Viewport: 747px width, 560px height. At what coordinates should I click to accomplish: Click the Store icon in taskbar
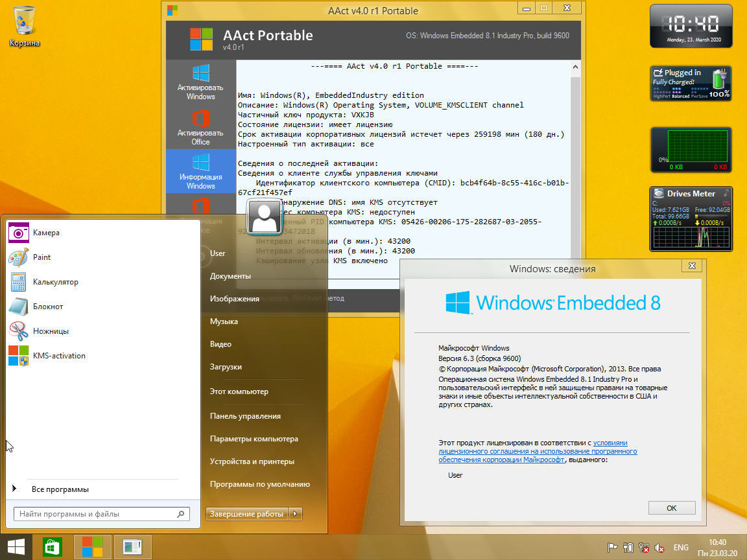pos(53,547)
